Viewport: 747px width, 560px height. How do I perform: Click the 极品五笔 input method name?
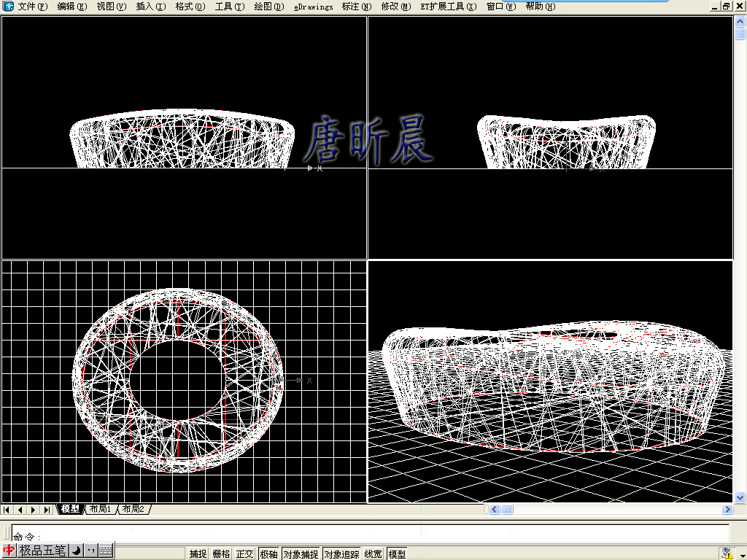tap(42, 551)
